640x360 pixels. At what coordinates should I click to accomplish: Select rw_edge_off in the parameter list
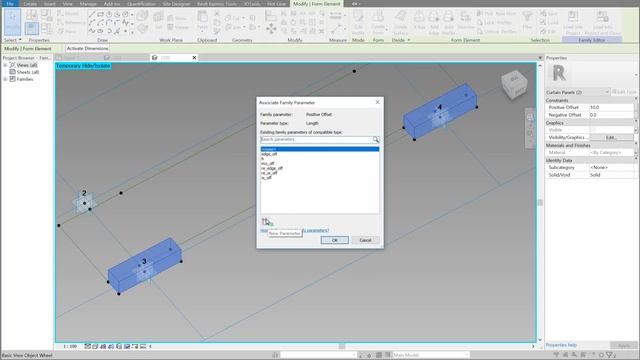272,168
